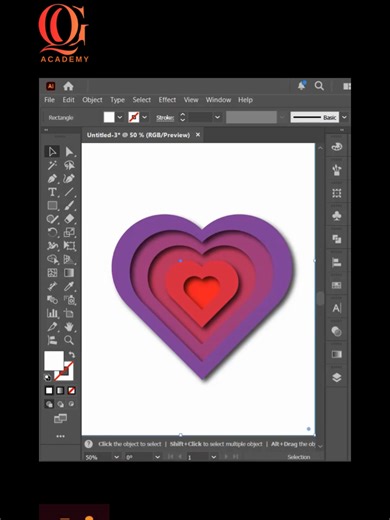Apply None mode button below swatches

pyautogui.click(x=71, y=390)
